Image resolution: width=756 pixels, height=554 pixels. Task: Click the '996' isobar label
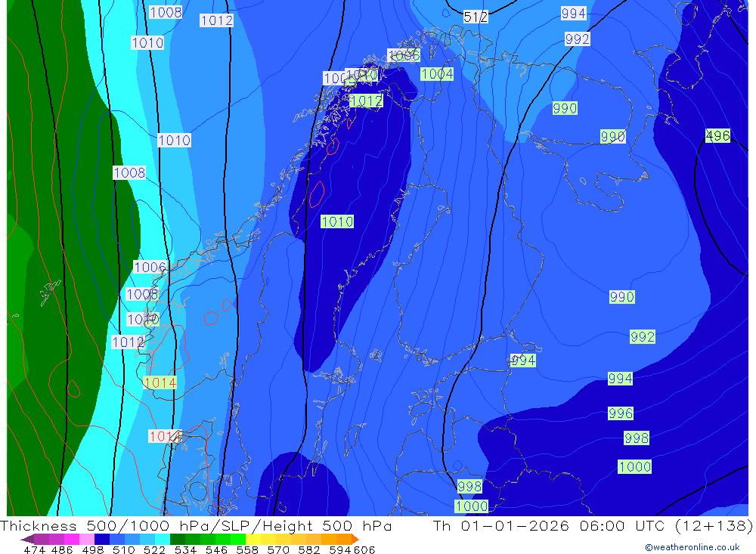click(620, 413)
